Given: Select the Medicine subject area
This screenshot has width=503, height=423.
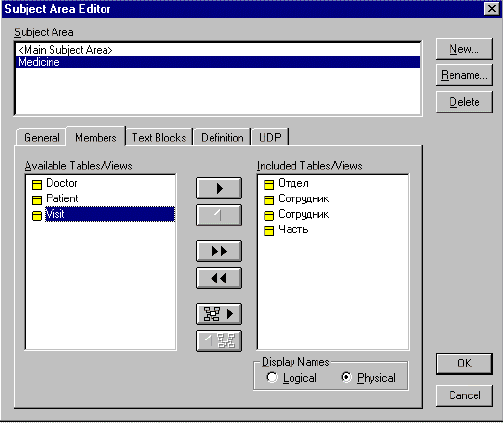Looking at the screenshot, I should [218, 62].
